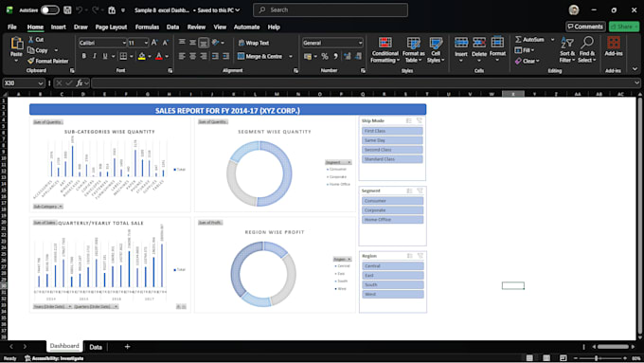The image size is (644, 363).
Task: Click AutoSum
Action: (x=529, y=40)
